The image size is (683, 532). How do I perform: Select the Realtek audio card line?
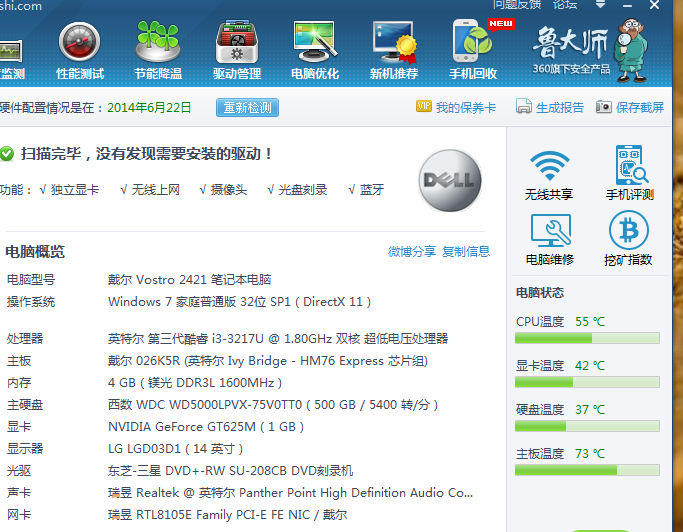(x=290, y=493)
